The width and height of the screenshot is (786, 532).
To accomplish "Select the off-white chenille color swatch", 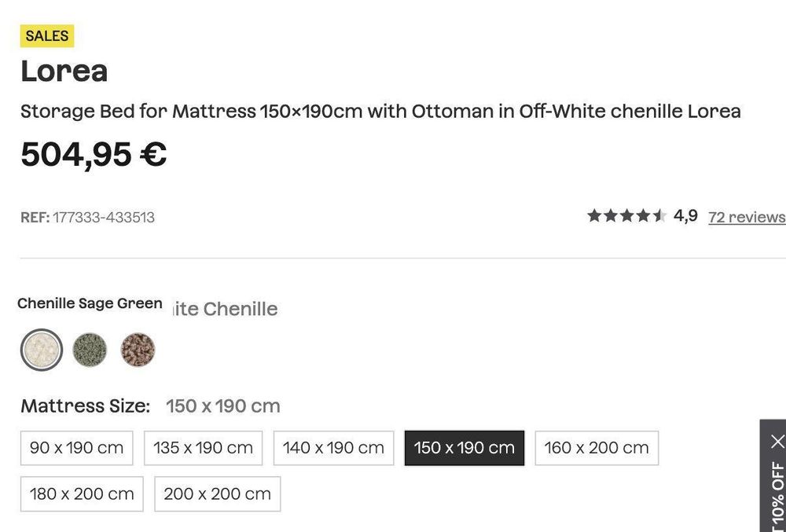I will tap(42, 350).
